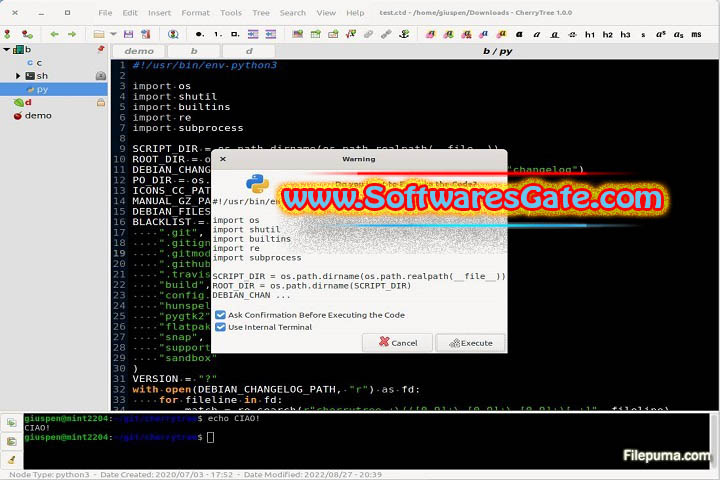Open the recent documents dropdown arrow
This screenshot has width=720, height=480.
tap(113, 34)
